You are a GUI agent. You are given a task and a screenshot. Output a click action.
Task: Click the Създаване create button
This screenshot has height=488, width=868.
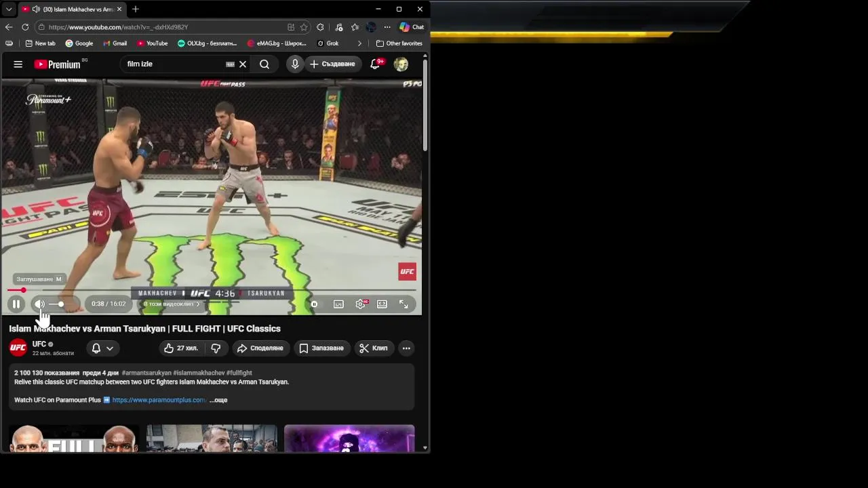click(x=332, y=64)
